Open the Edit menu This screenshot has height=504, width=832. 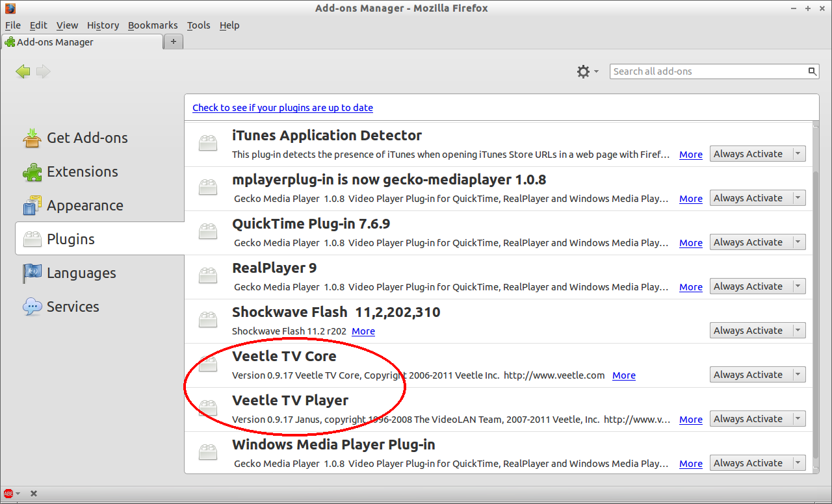38,25
